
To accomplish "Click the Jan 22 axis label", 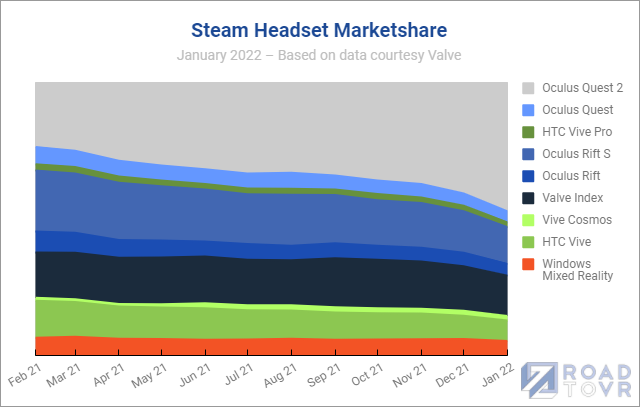I will (x=498, y=375).
